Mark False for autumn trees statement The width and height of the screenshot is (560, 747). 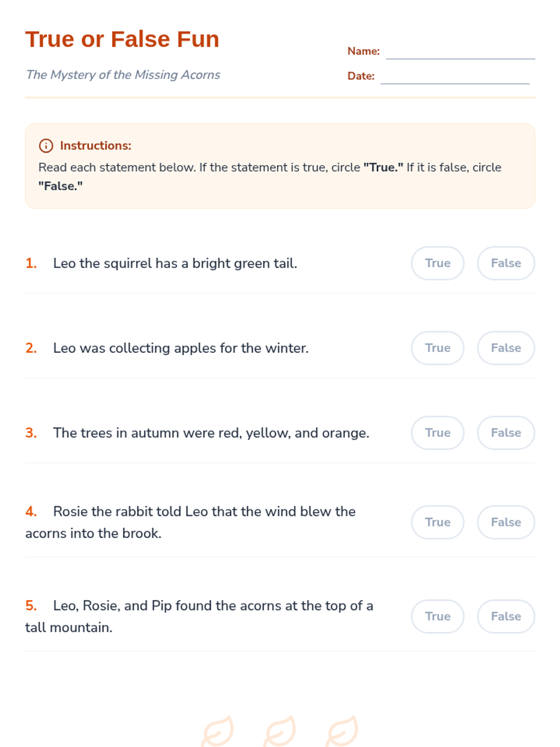pos(505,433)
